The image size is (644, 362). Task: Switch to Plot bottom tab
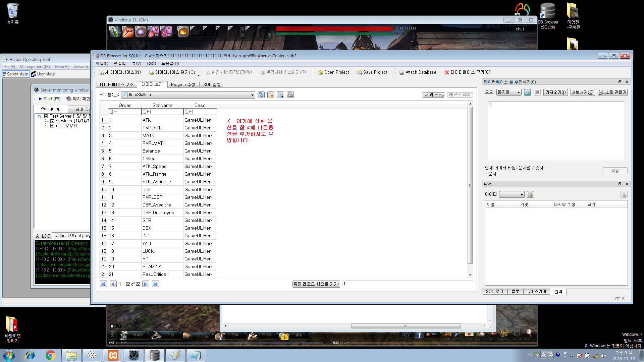point(516,292)
